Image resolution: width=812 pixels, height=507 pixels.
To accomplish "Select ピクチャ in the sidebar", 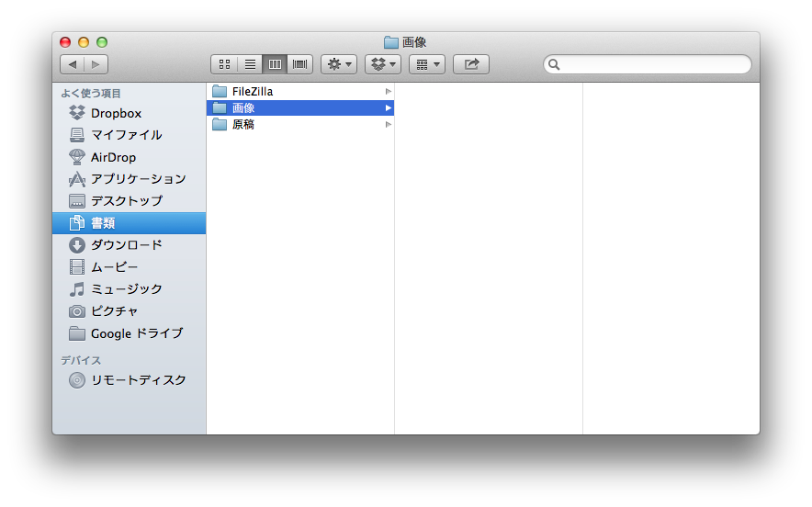I will tap(114, 311).
